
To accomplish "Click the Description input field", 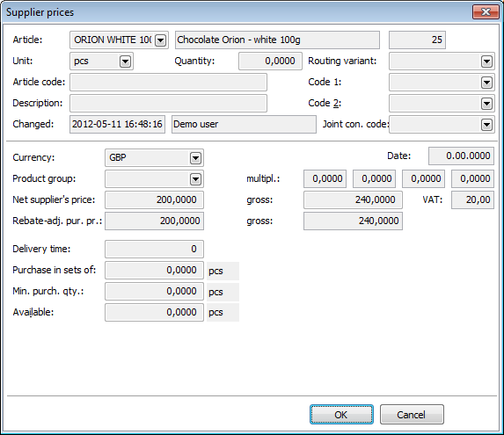I will coord(168,104).
